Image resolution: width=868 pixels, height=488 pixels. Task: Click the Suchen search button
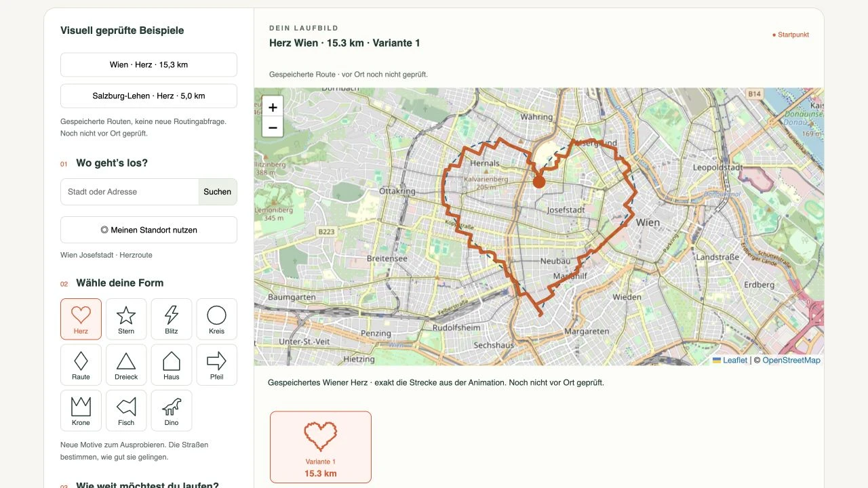tap(218, 192)
